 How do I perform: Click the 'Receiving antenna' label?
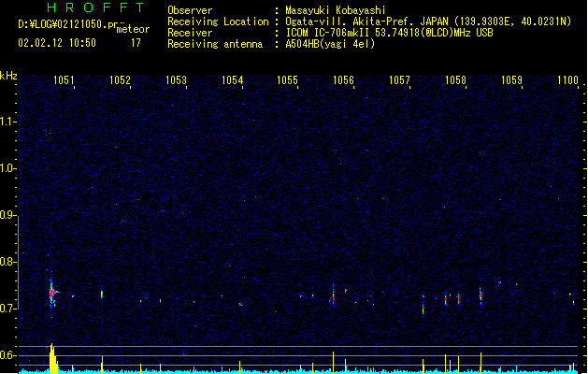215,44
